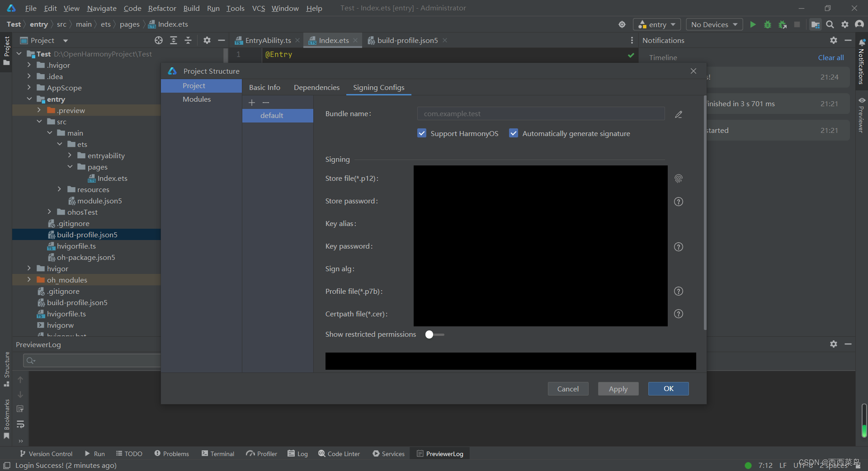
Task: Open editor tabs more options menu
Action: click(632, 40)
